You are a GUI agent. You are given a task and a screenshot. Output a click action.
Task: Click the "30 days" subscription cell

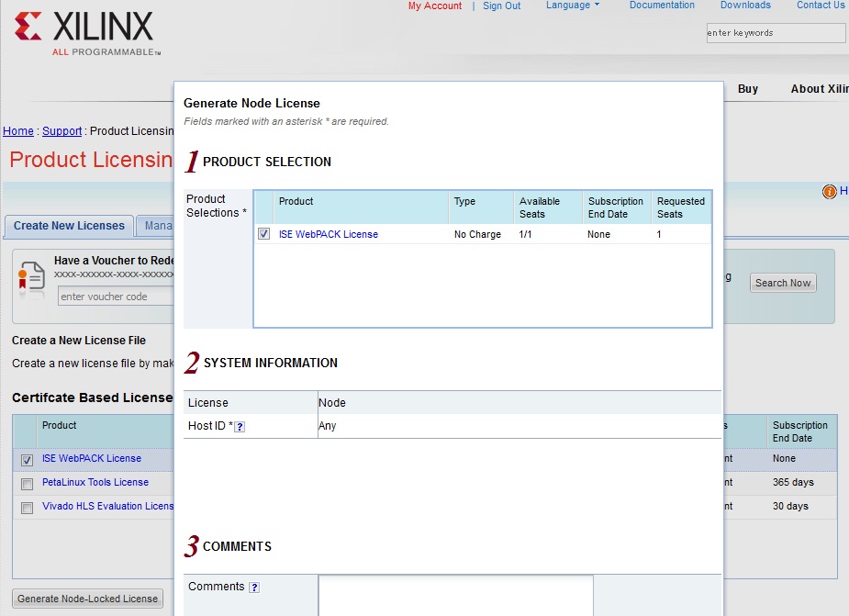790,506
